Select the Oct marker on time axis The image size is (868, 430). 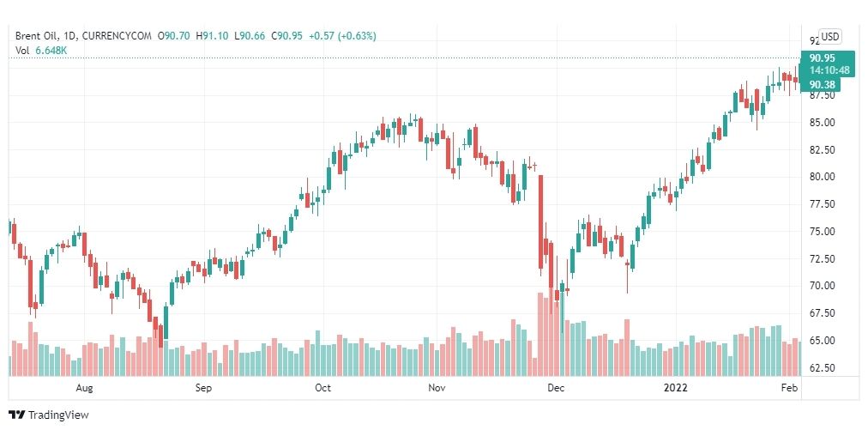point(322,387)
